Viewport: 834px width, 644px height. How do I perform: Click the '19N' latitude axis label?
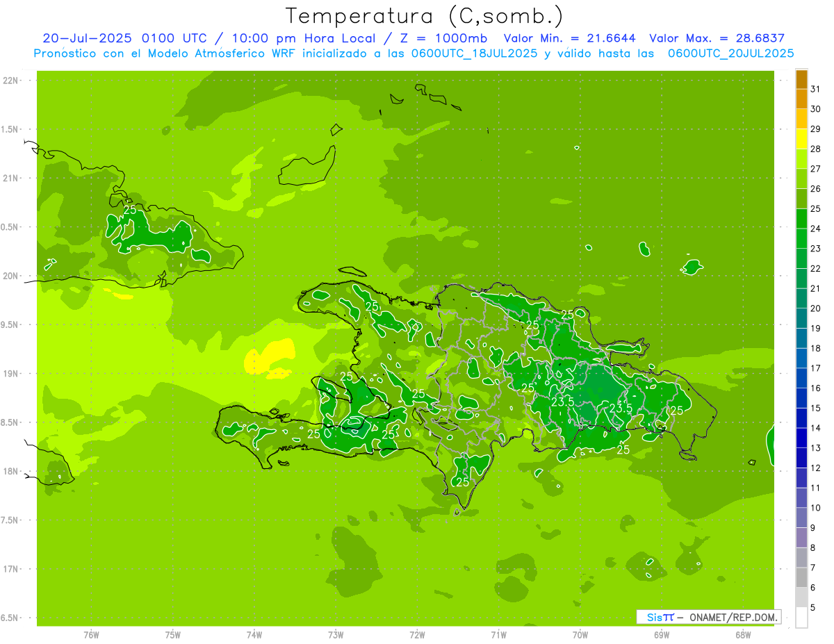tap(12, 374)
